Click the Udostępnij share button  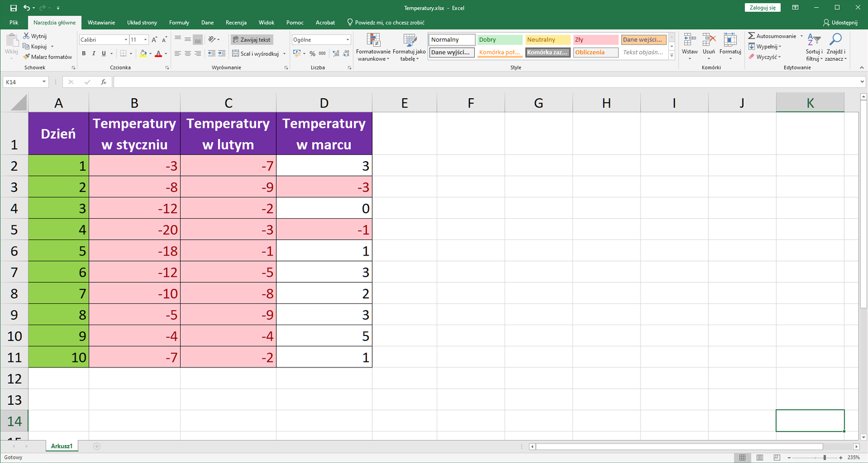pyautogui.click(x=840, y=23)
